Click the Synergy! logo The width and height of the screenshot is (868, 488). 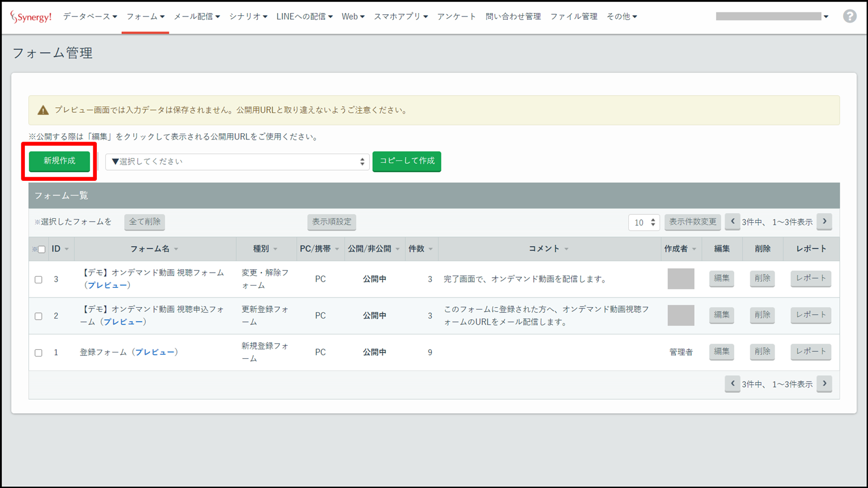pyautogui.click(x=31, y=17)
